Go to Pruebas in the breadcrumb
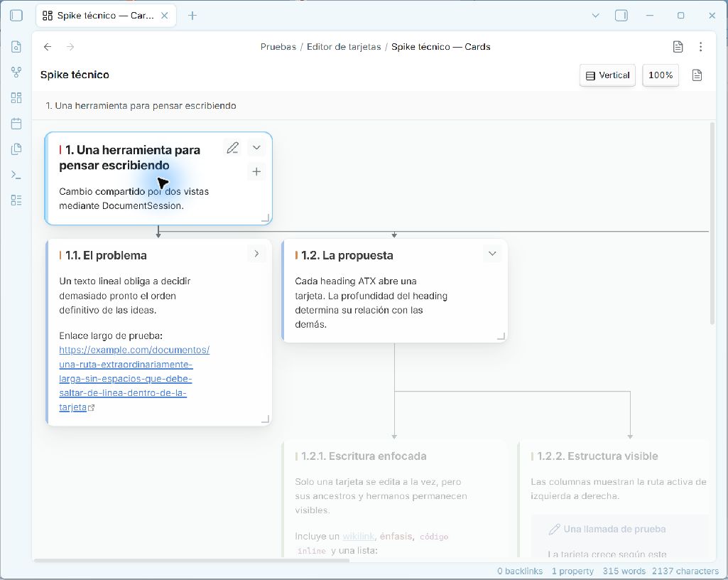 click(278, 46)
